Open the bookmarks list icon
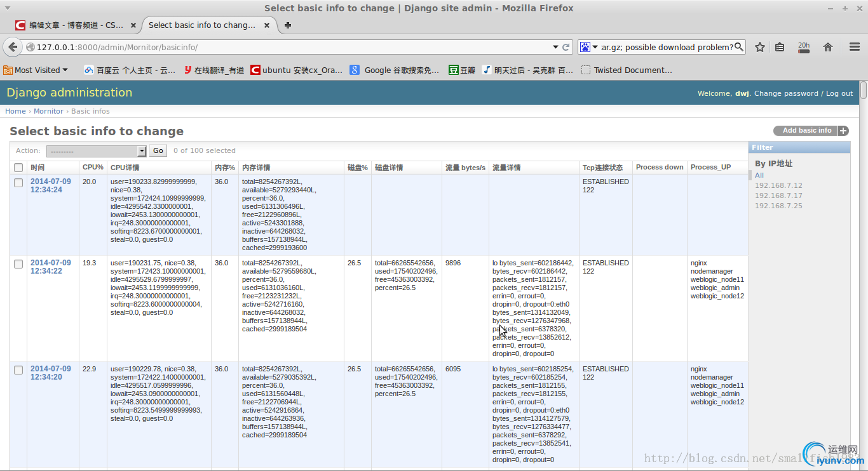This screenshot has height=471, width=868. pos(780,47)
